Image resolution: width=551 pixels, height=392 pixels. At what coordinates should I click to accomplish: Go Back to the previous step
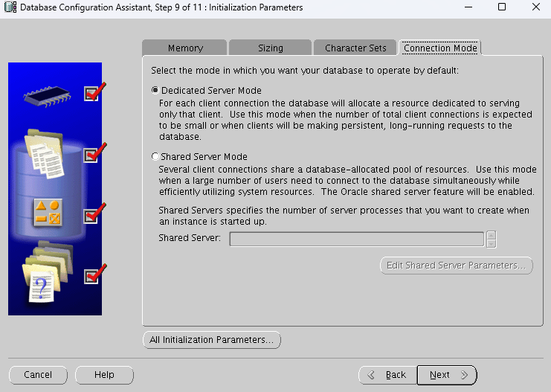coord(388,375)
